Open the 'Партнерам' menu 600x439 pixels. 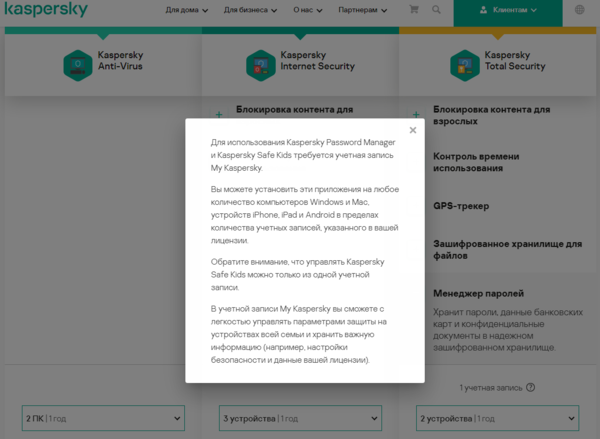pyautogui.click(x=362, y=10)
